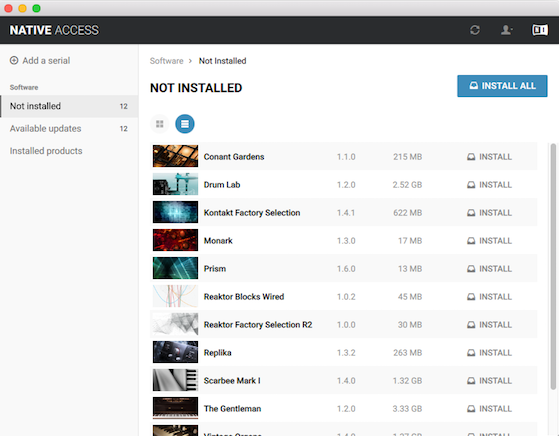Select Replika product name
The width and height of the screenshot is (559, 436).
217,353
